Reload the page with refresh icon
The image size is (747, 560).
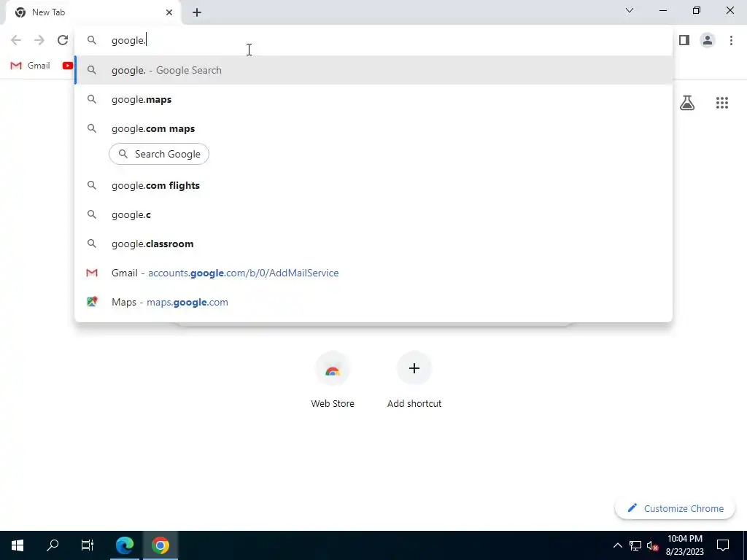point(63,41)
